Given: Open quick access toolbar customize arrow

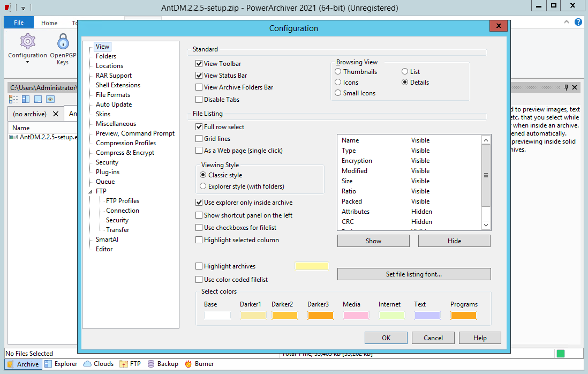Looking at the screenshot, I should tap(23, 8).
